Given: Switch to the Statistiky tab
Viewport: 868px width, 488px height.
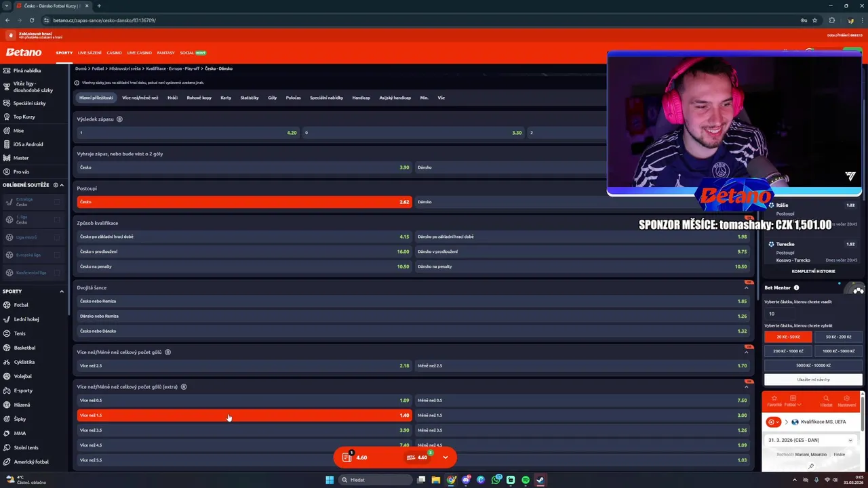Looking at the screenshot, I should pyautogui.click(x=250, y=98).
